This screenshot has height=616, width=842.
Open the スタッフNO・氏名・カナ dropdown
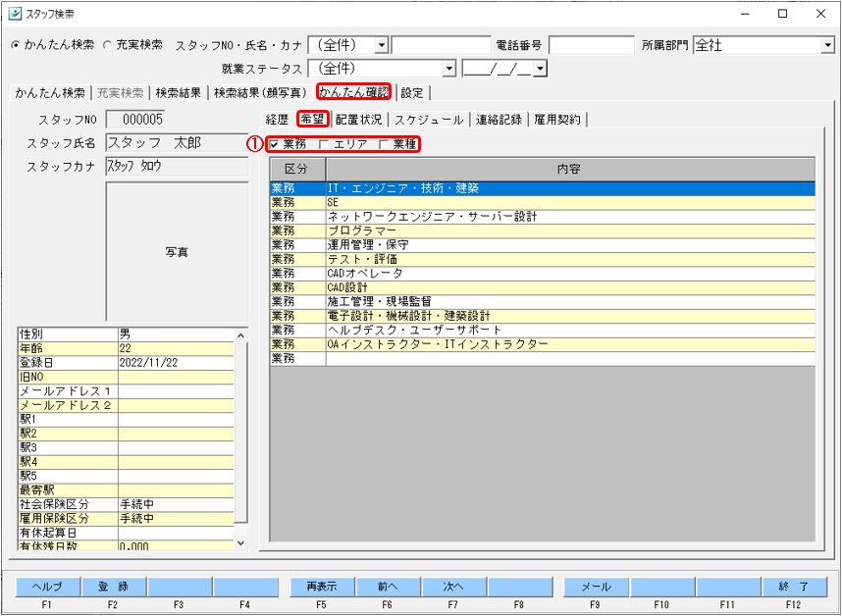click(382, 45)
